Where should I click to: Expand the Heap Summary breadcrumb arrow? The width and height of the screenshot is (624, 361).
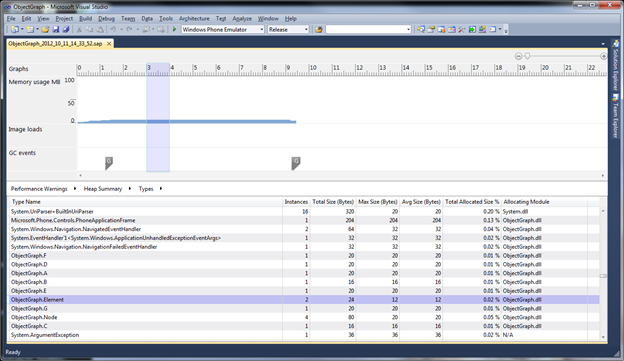[130, 189]
